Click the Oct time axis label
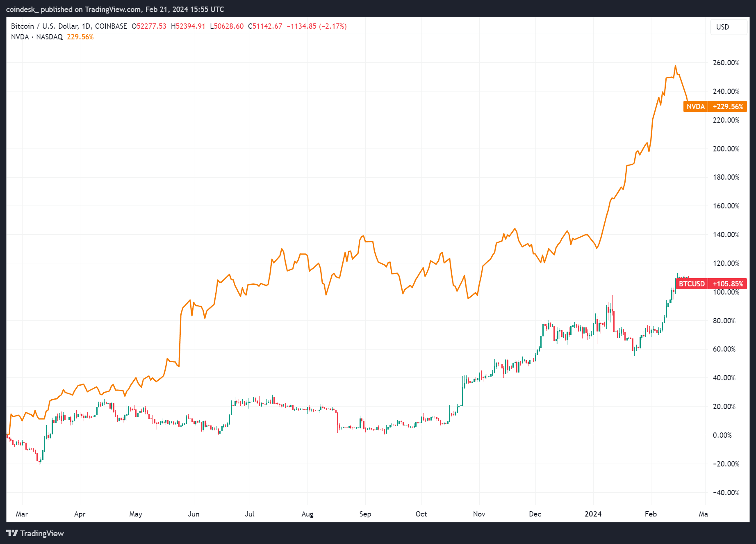The height and width of the screenshot is (544, 756). click(x=421, y=514)
